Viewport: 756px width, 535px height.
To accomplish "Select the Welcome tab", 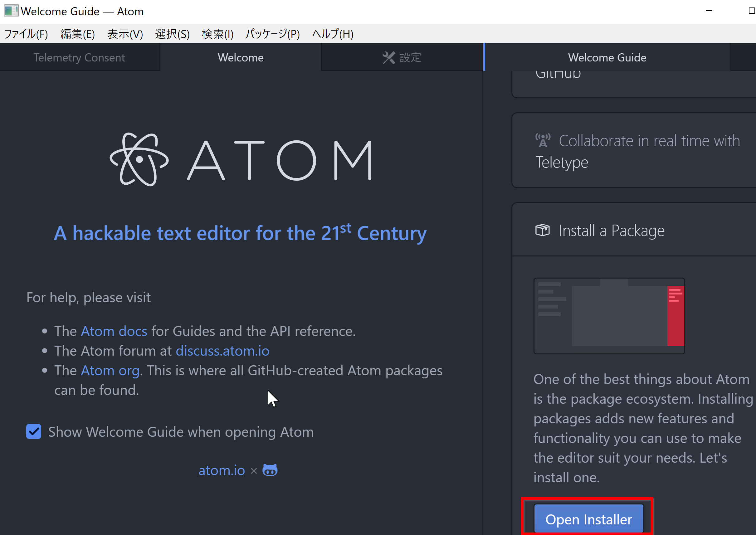I will click(x=241, y=57).
